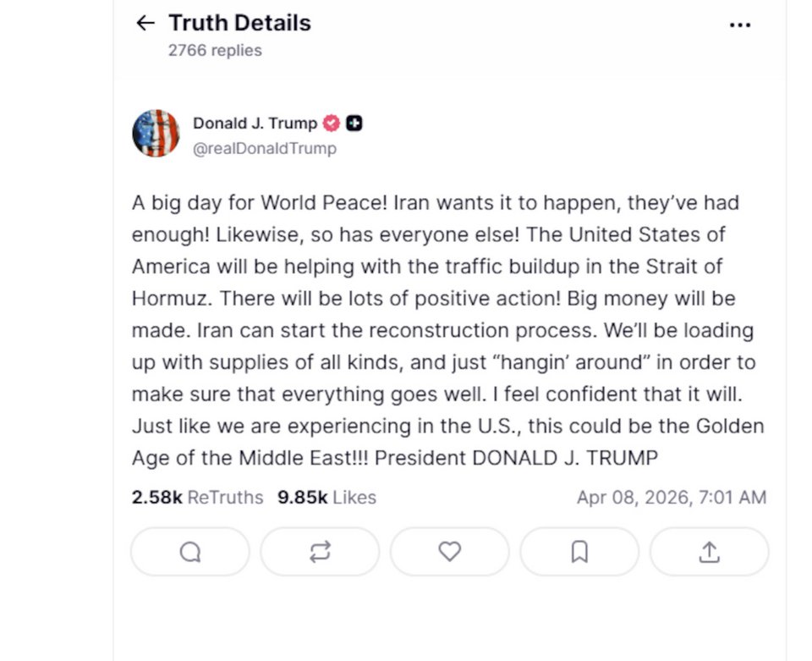Image resolution: width=812 pixels, height=661 pixels.
Task: ReTruth this post using the arrows icon
Action: (320, 552)
